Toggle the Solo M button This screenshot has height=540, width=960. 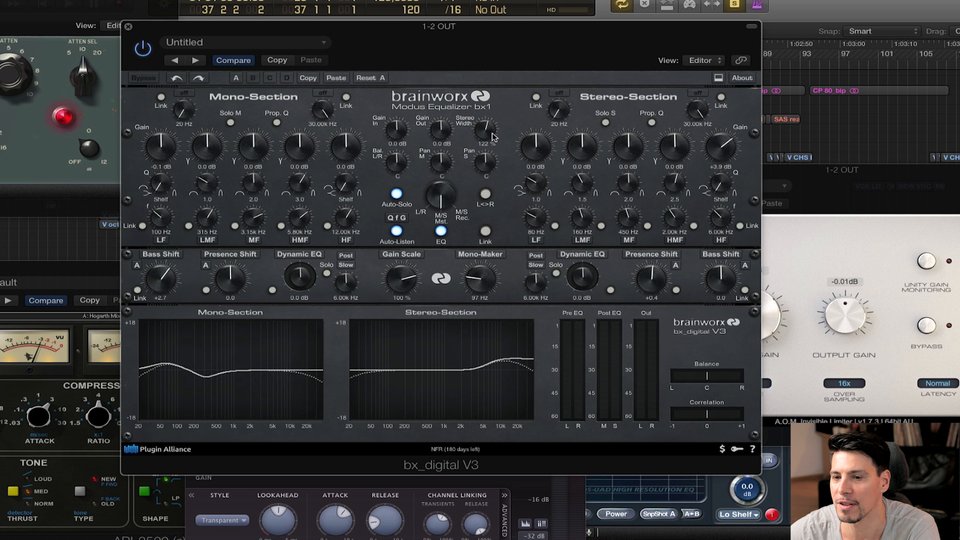click(x=230, y=123)
